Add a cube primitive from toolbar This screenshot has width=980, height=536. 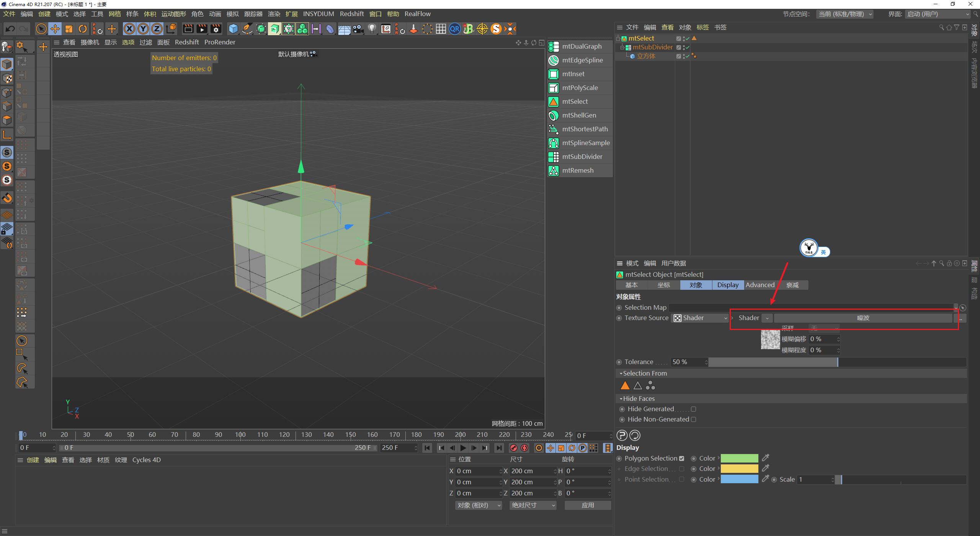click(x=233, y=29)
